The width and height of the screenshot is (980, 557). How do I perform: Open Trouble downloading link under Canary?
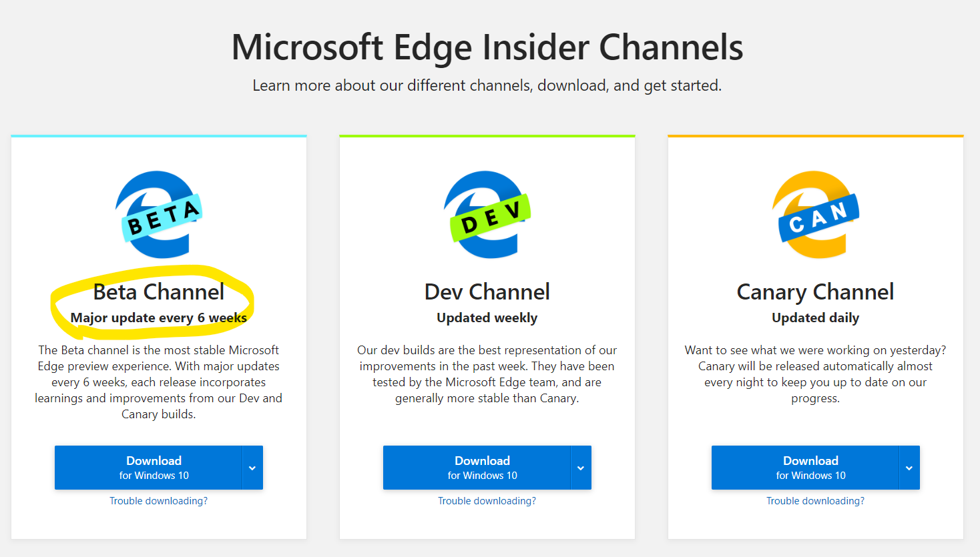[x=816, y=501]
